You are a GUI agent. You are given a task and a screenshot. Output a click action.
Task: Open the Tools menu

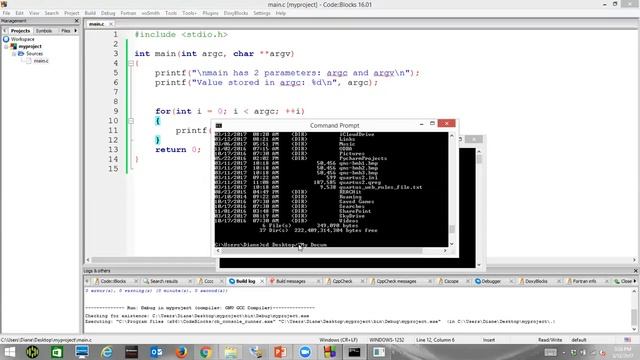171,13
